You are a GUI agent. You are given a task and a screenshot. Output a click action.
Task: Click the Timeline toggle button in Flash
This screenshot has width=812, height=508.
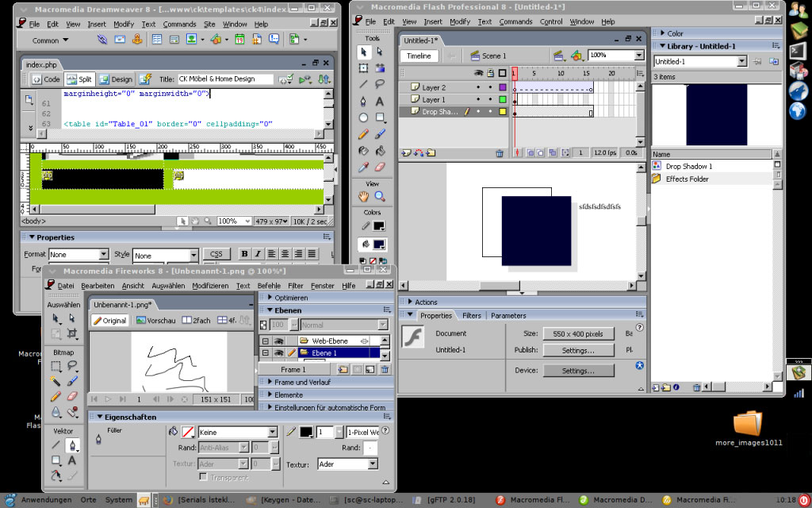[419, 56]
